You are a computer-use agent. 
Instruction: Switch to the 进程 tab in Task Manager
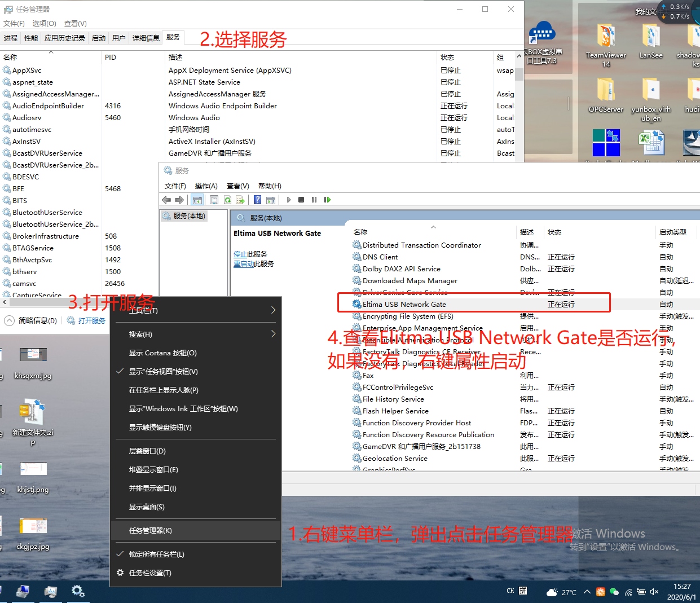[x=11, y=38]
